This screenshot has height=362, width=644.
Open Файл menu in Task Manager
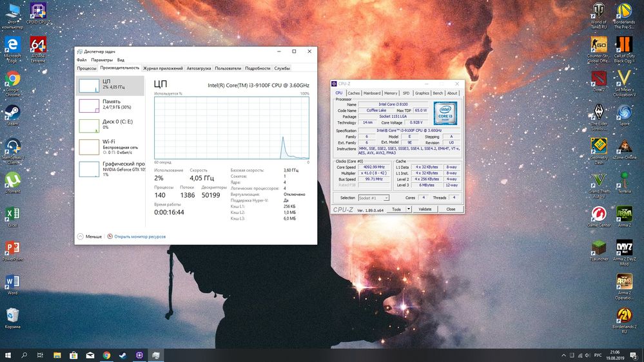[x=81, y=60]
